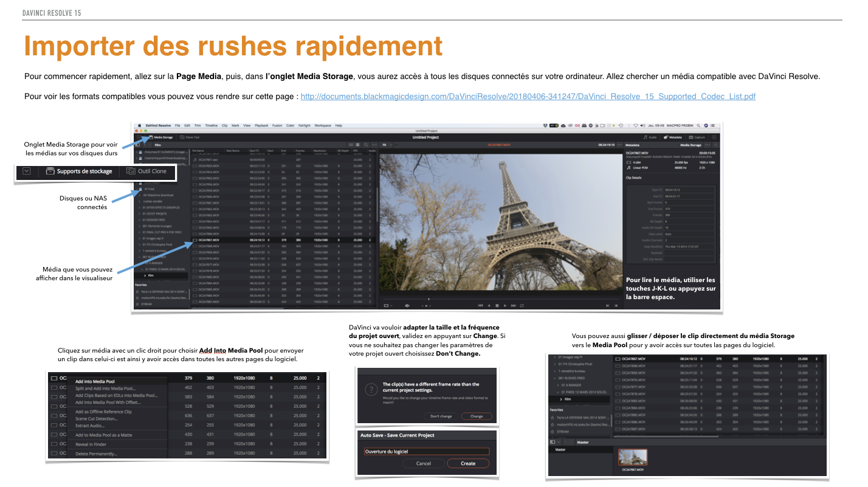
Task: Click the viewer scrubber playhead bar
Action: coord(429,299)
